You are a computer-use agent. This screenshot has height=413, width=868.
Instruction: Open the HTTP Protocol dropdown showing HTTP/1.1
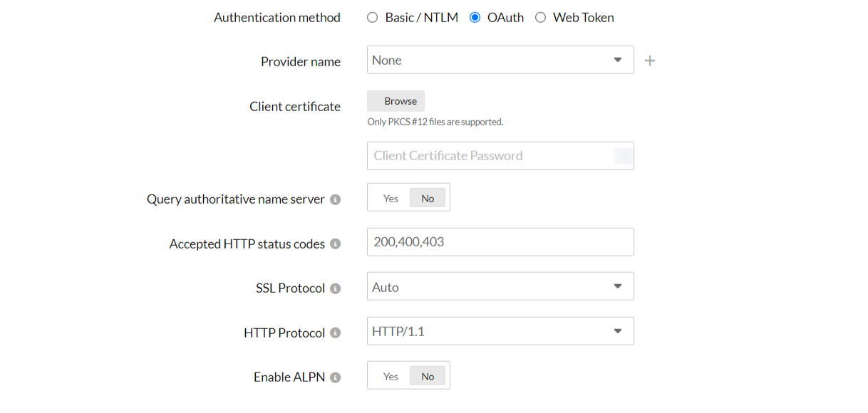(x=500, y=331)
